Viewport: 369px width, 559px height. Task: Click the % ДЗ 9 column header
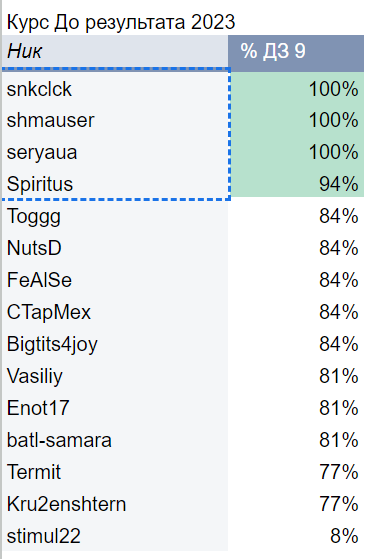click(x=296, y=51)
